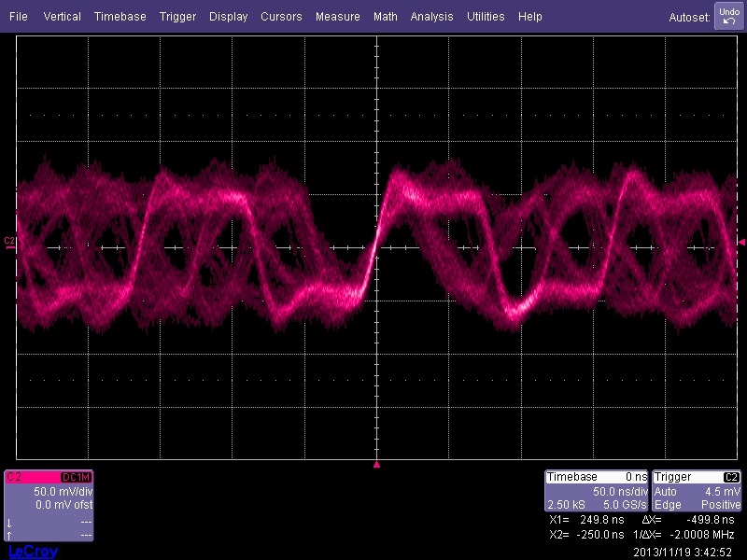This screenshot has height=560, width=747.
Task: Click the 2.50 kS memory value
Action: (x=566, y=504)
